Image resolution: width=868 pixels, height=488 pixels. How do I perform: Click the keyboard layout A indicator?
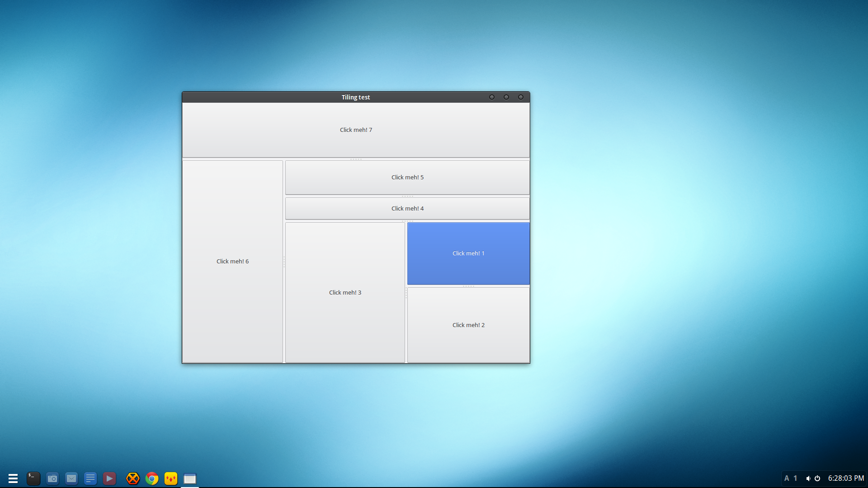787,478
